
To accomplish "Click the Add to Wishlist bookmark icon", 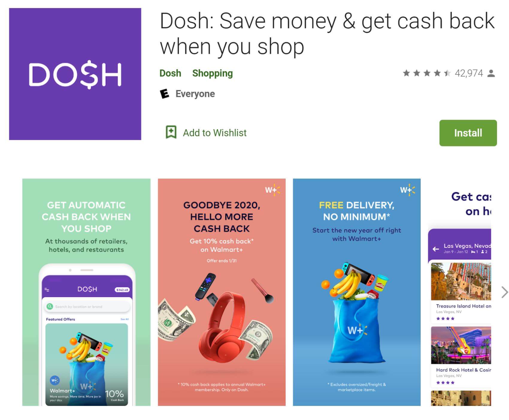I will pyautogui.click(x=171, y=132).
